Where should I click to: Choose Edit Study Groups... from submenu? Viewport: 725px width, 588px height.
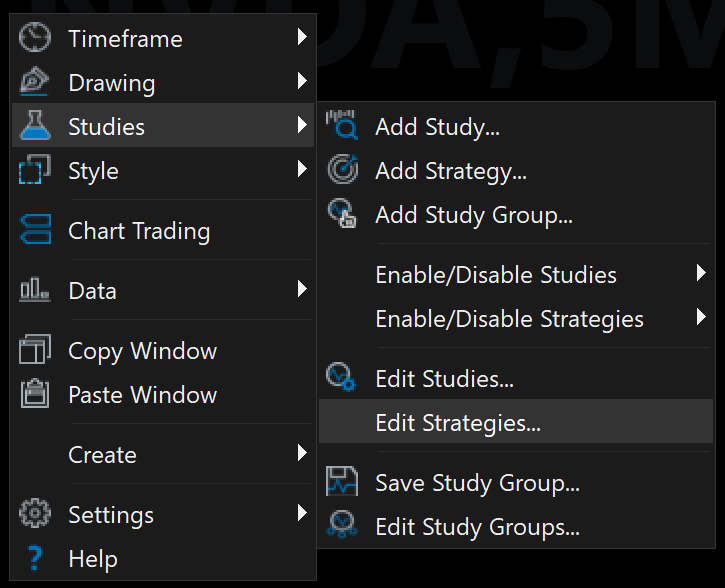click(516, 526)
